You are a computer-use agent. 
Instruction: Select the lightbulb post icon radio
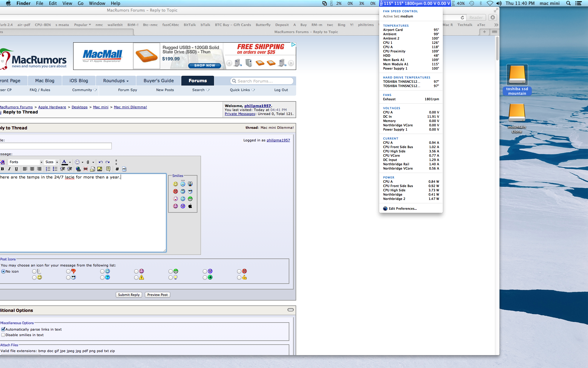coord(171,278)
